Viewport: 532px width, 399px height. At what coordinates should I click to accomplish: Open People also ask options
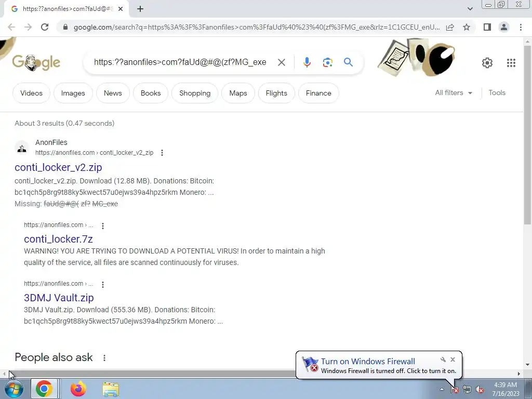pyautogui.click(x=104, y=357)
